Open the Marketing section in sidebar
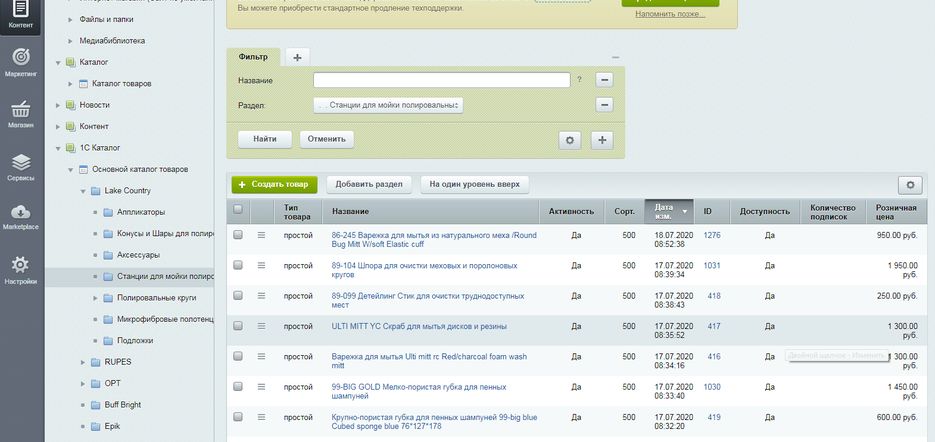Viewport: 935px width, 442px height. [21, 63]
